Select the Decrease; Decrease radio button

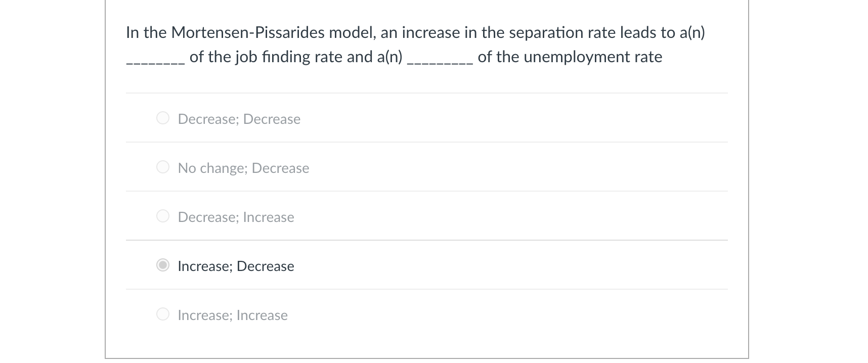tap(163, 118)
